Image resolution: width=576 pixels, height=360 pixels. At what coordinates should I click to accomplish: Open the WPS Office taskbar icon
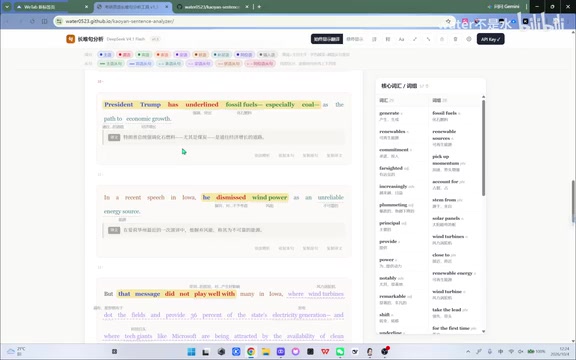coord(325,352)
